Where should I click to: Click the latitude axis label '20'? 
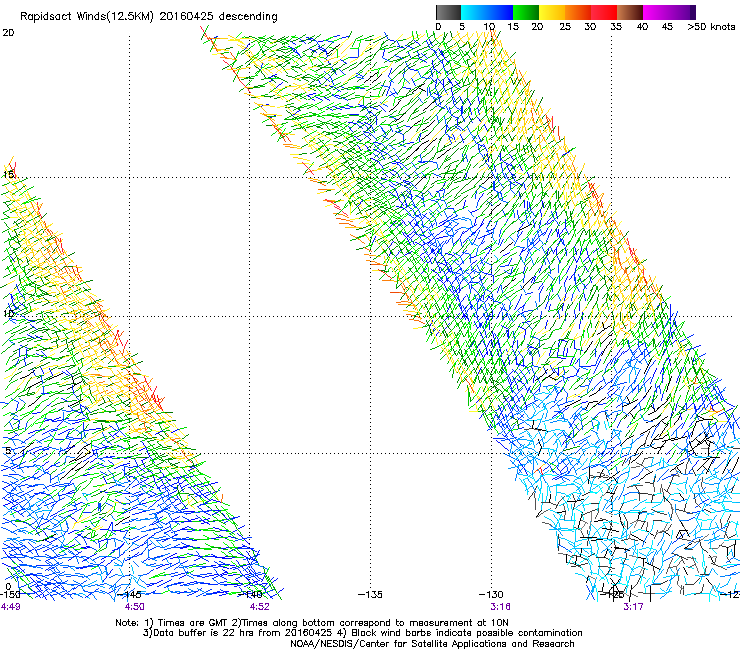point(8,33)
